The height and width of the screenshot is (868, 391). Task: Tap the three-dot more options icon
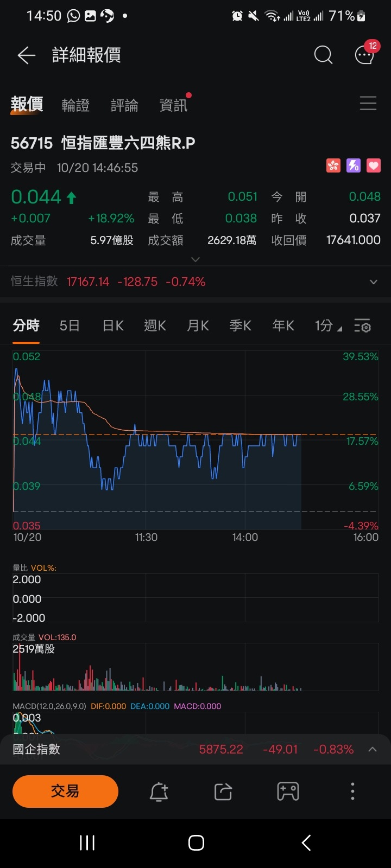click(352, 792)
